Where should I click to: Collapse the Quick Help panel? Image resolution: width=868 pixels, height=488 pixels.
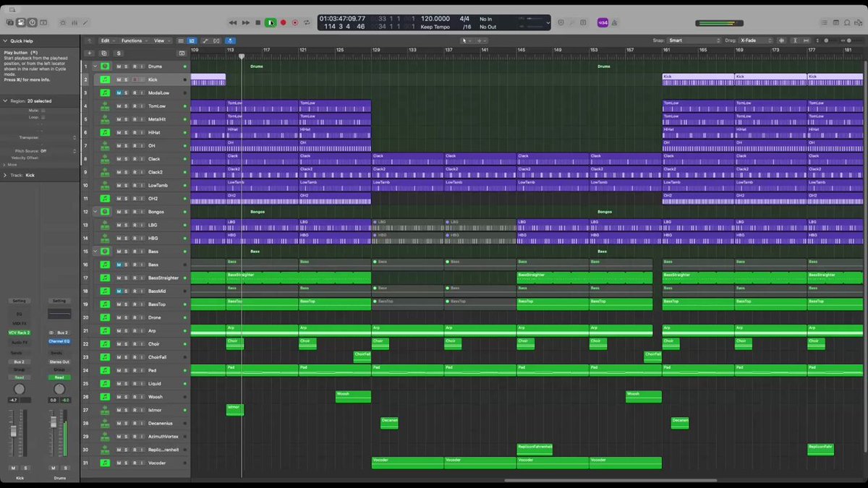click(x=5, y=41)
